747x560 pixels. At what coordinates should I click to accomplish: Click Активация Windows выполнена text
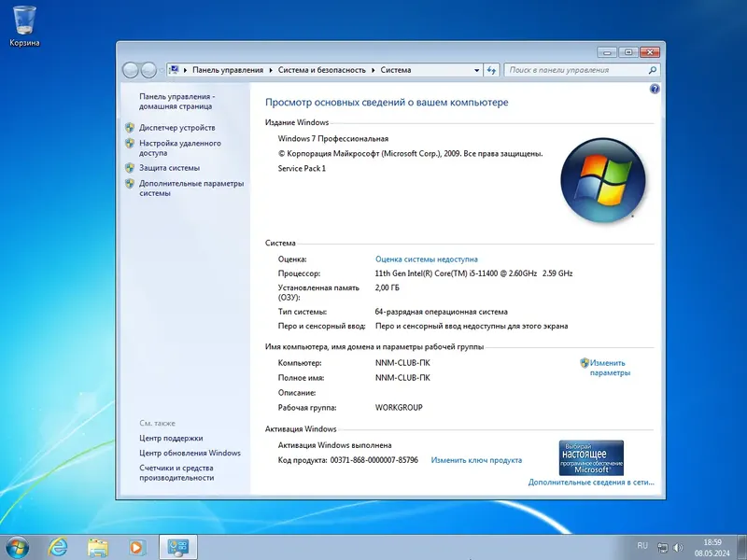click(335, 445)
